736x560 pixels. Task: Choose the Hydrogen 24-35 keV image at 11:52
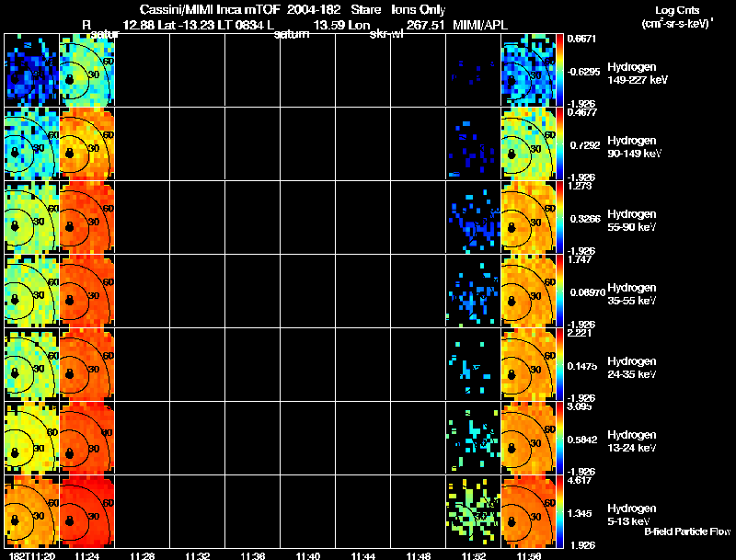pos(473,364)
